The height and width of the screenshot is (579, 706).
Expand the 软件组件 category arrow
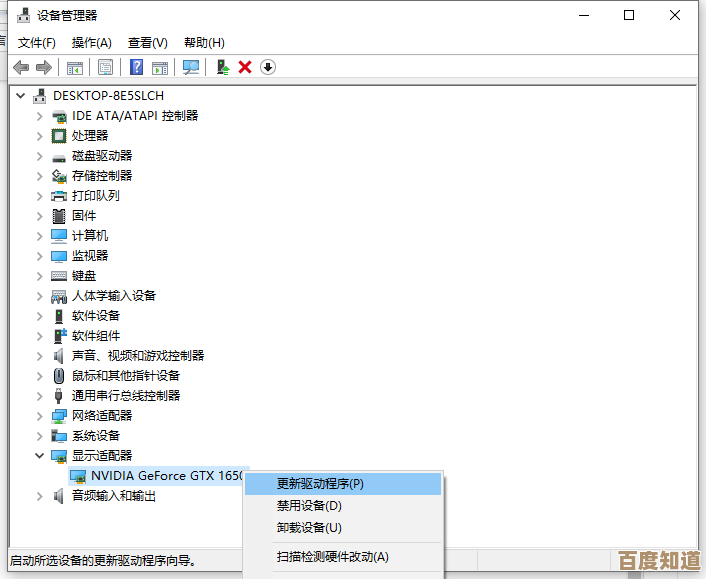tap(40, 336)
